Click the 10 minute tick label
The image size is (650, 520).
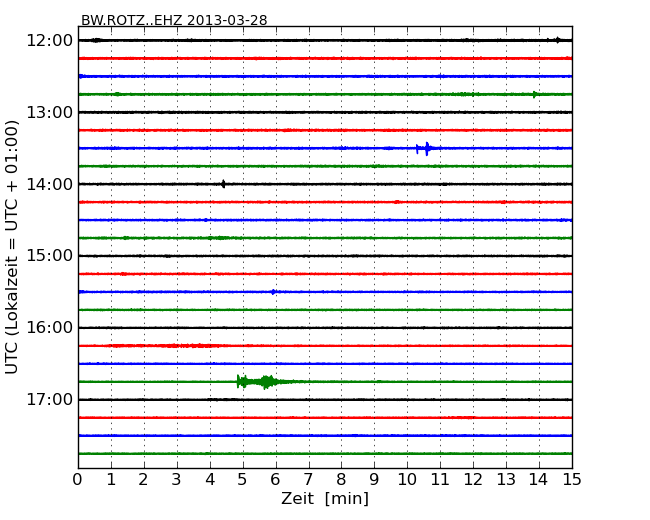pos(407,480)
